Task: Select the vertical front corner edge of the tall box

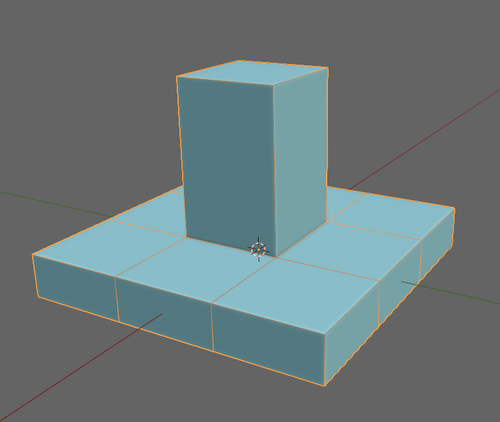Action: click(274, 171)
